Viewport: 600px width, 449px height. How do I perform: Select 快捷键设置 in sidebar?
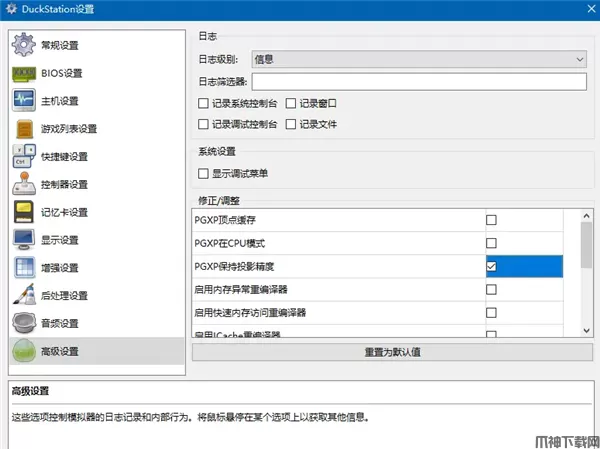[x=97, y=157]
